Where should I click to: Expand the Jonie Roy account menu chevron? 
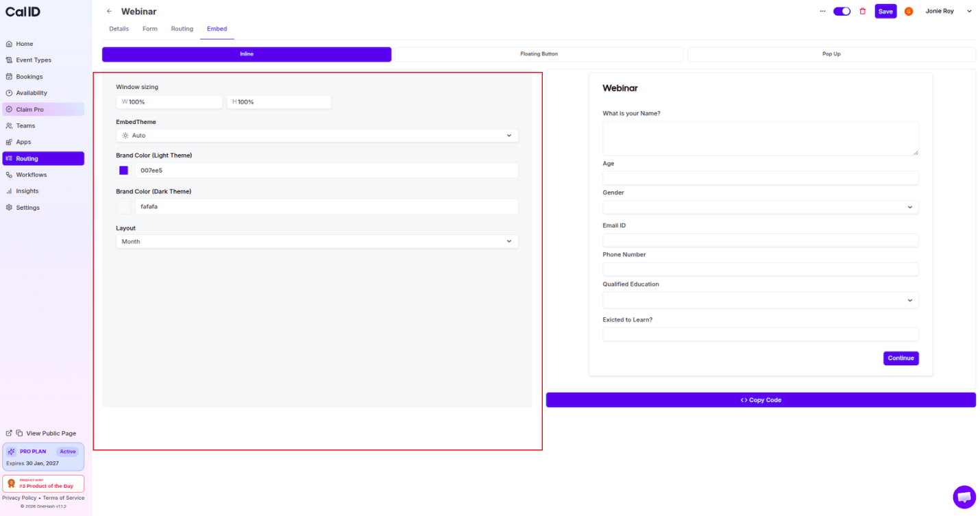click(x=969, y=11)
